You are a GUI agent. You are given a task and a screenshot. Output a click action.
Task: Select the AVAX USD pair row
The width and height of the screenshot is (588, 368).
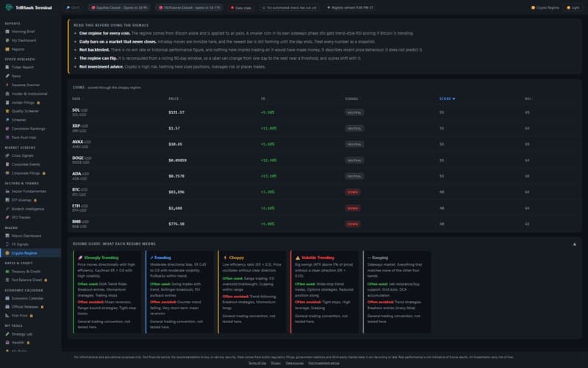324,144
